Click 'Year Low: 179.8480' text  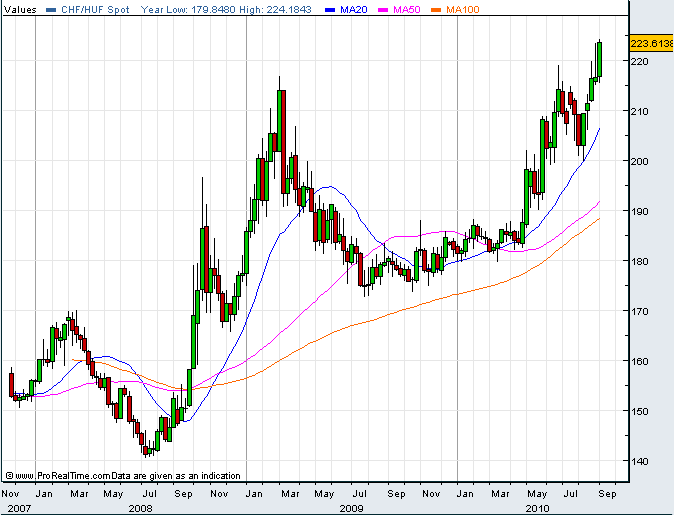pos(188,9)
